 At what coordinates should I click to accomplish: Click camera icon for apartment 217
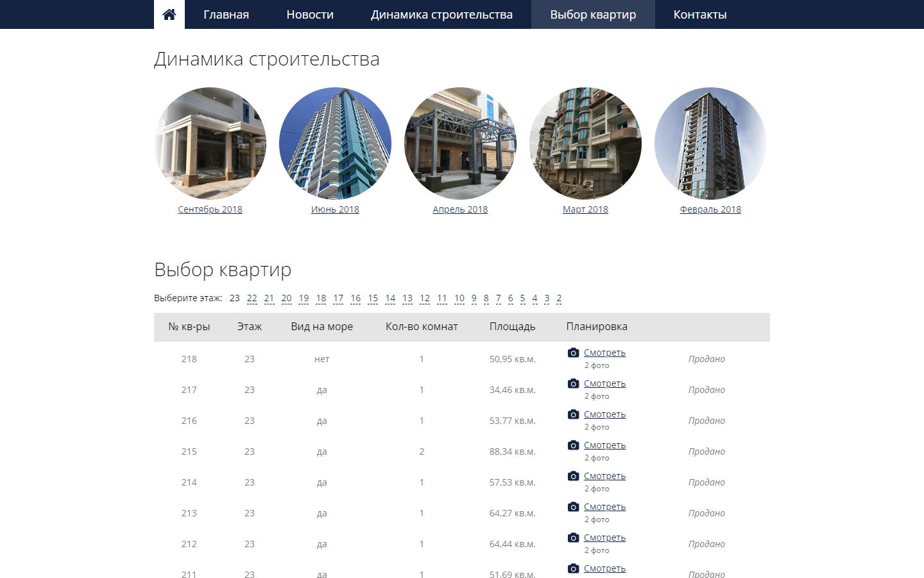point(573,383)
